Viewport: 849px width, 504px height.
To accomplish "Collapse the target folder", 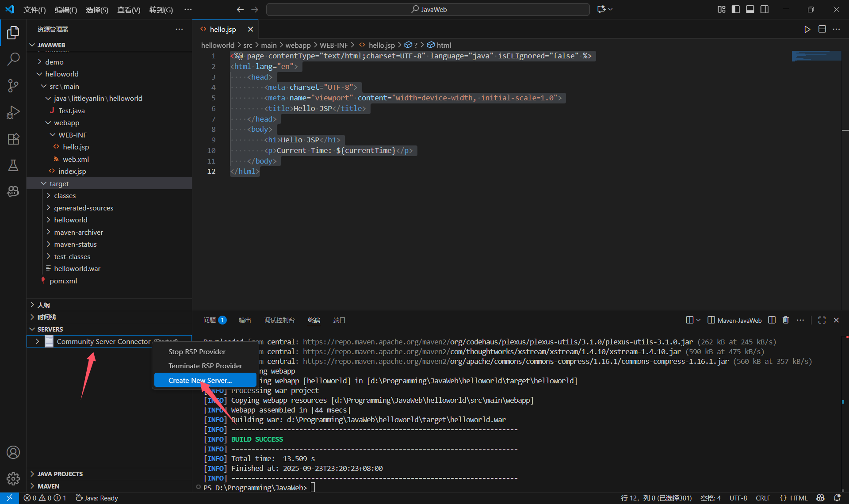I will point(59,183).
